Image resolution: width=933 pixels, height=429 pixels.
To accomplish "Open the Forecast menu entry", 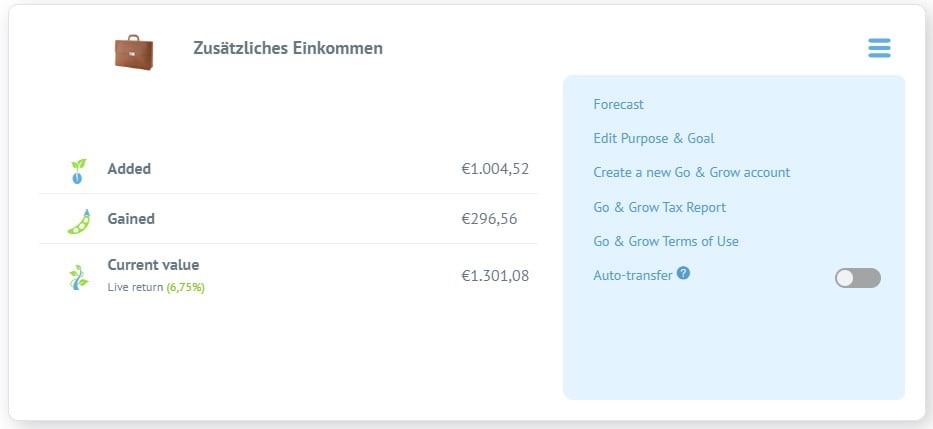I will (x=618, y=105).
